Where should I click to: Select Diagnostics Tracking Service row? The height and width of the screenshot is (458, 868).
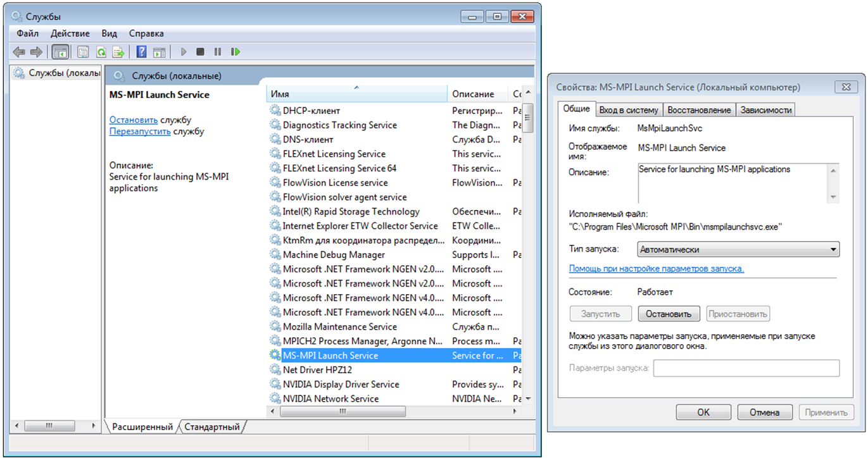(x=394, y=125)
